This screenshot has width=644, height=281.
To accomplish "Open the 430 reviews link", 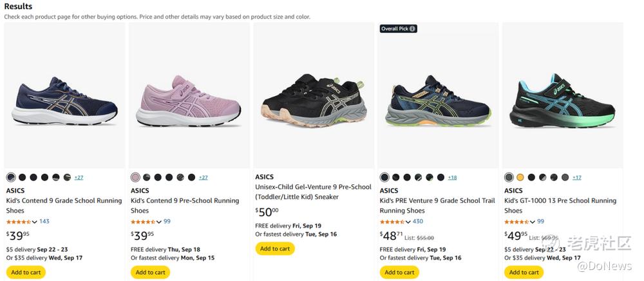I will pyautogui.click(x=418, y=222).
